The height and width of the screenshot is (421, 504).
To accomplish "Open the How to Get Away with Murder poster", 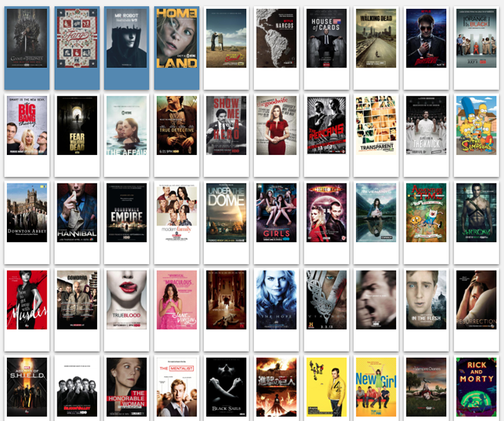I will coord(27,300).
